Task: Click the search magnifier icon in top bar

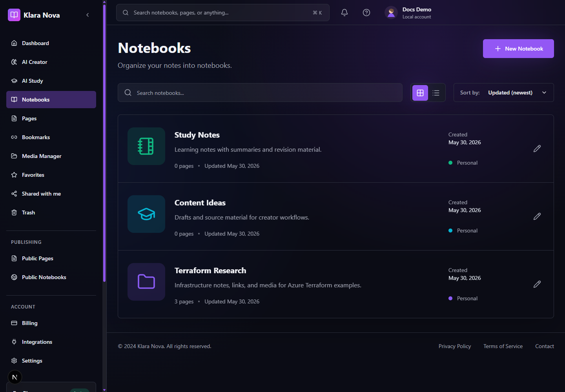Action: click(126, 13)
